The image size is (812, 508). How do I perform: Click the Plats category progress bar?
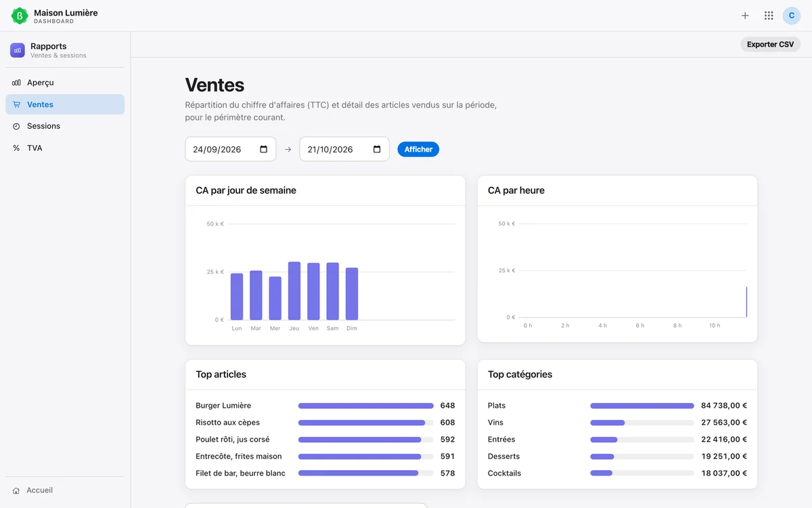click(x=642, y=406)
